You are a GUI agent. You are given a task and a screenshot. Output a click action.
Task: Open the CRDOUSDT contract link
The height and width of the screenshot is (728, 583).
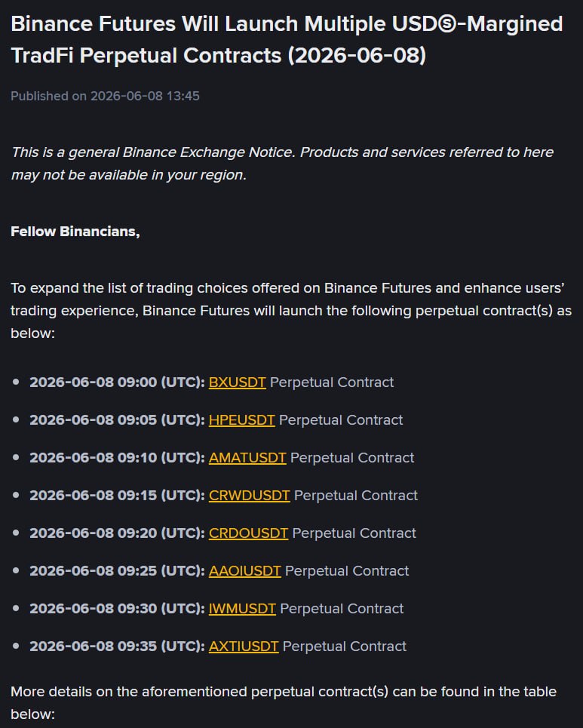coord(248,533)
